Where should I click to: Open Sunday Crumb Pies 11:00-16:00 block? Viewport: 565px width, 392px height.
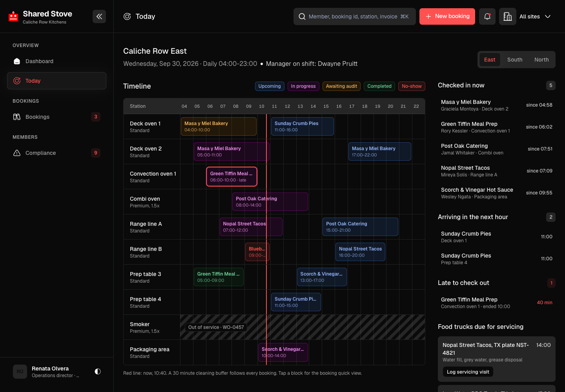click(303, 127)
